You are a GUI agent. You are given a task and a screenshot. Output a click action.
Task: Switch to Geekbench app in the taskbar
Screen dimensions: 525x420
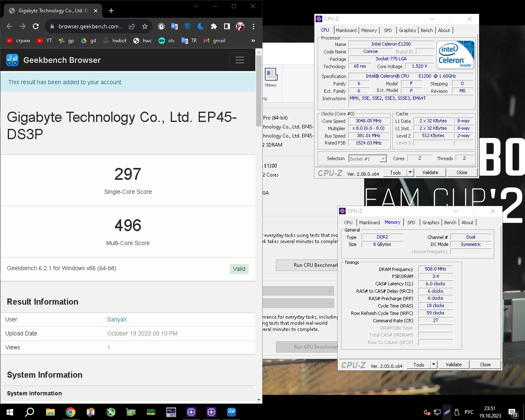coord(232,412)
